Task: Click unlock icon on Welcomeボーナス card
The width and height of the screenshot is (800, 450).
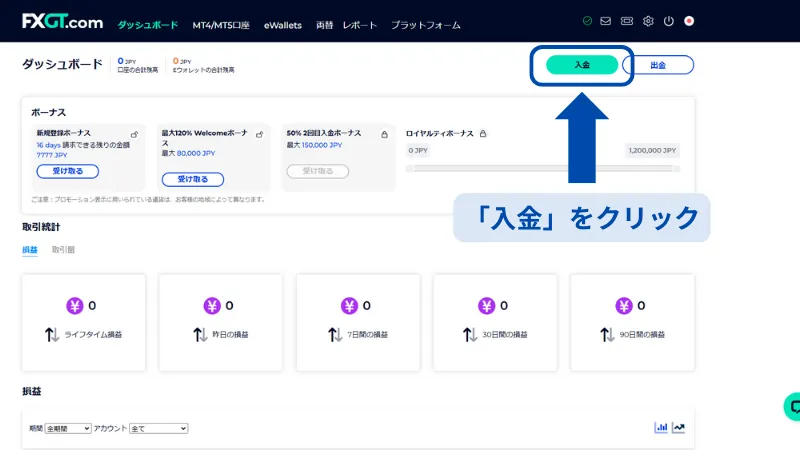Action: coord(260,135)
